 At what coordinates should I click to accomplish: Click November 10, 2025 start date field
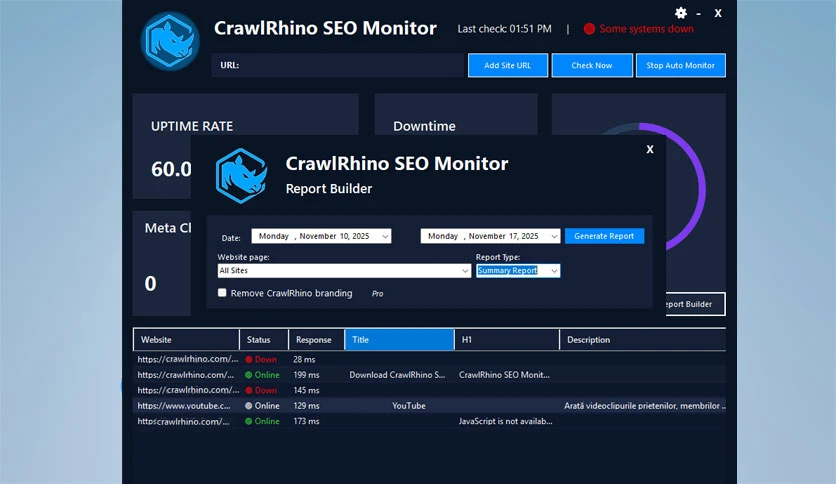tap(321, 236)
